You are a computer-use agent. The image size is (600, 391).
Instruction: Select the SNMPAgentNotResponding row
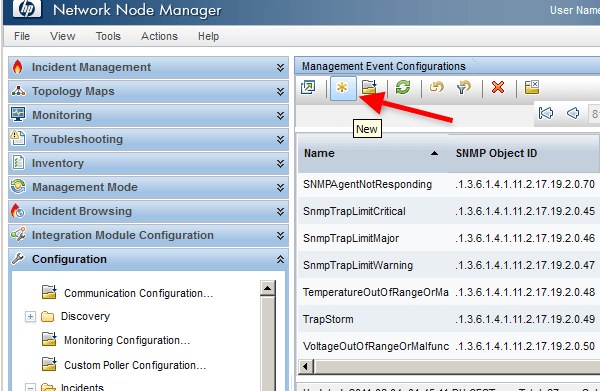pyautogui.click(x=449, y=184)
